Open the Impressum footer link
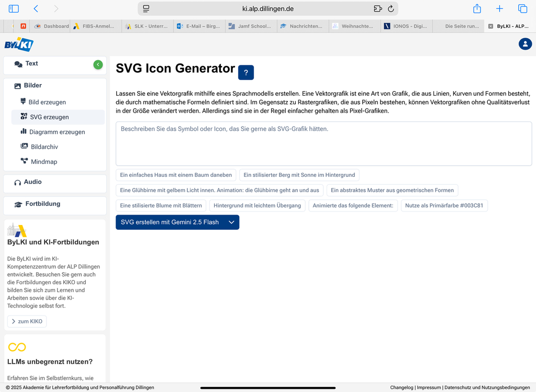The image size is (536, 392). [428, 387]
